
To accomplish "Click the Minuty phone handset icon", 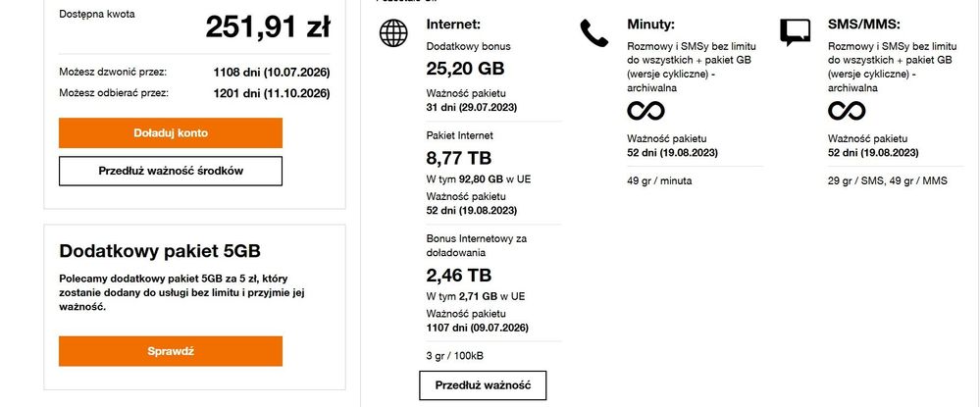I will (593, 33).
